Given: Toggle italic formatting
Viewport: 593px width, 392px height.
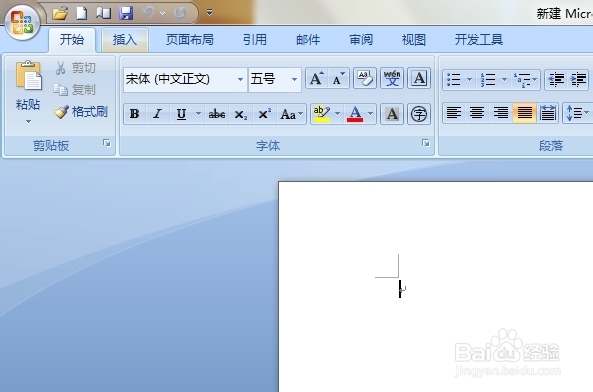Looking at the screenshot, I should click(157, 114).
